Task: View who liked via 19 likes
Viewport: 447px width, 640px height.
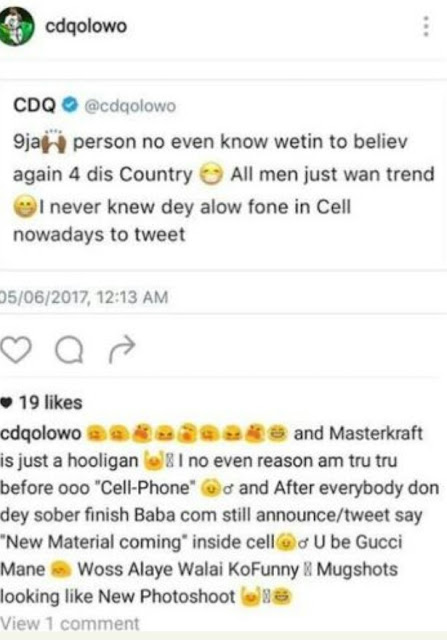Action: [51, 402]
